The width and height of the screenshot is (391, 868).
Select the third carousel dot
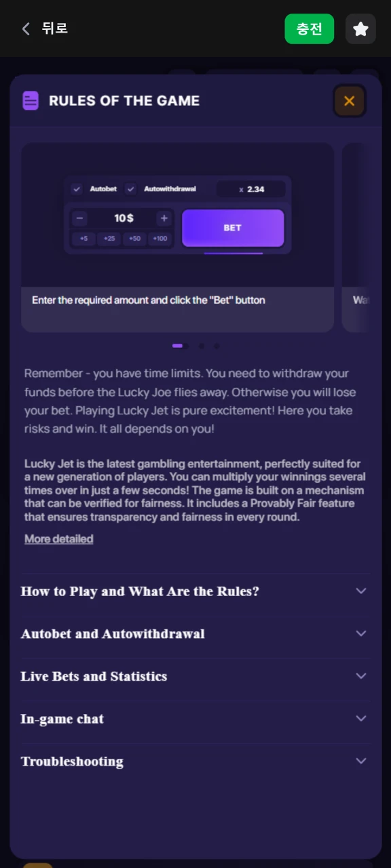point(217,346)
